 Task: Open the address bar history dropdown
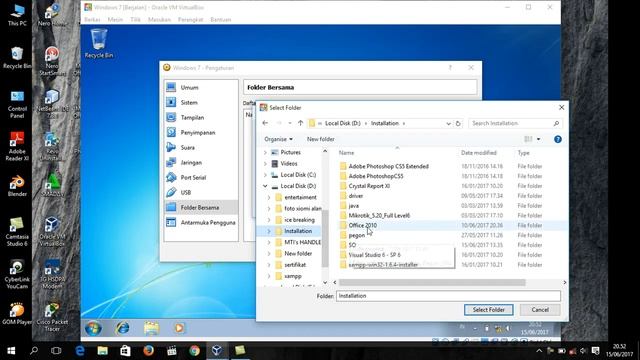click(x=448, y=123)
